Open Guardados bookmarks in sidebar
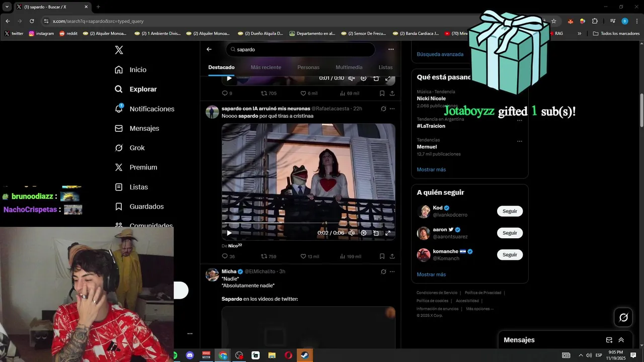644x362 pixels. click(x=139, y=206)
